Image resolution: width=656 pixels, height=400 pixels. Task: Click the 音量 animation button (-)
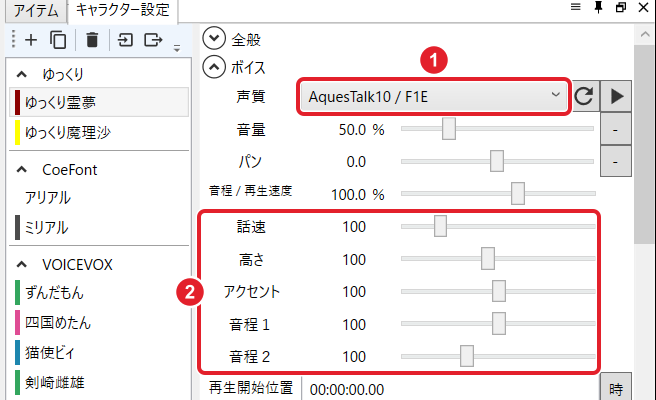click(615, 129)
